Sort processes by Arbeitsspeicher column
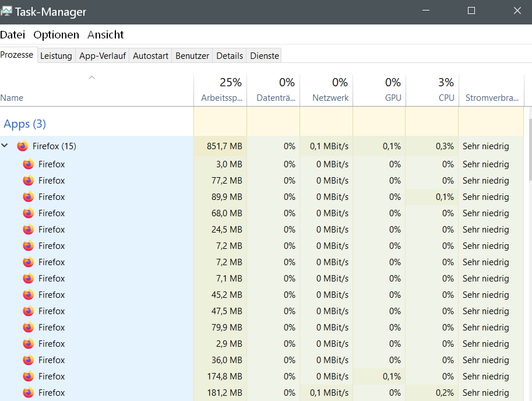Screen dimensions: 532x401 pyautogui.click(x=221, y=90)
